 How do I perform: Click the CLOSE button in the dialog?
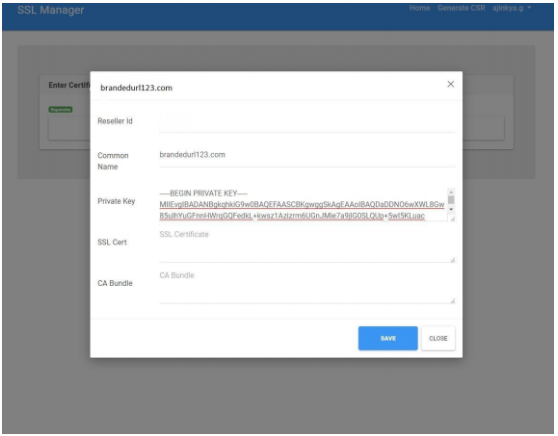[x=438, y=338]
